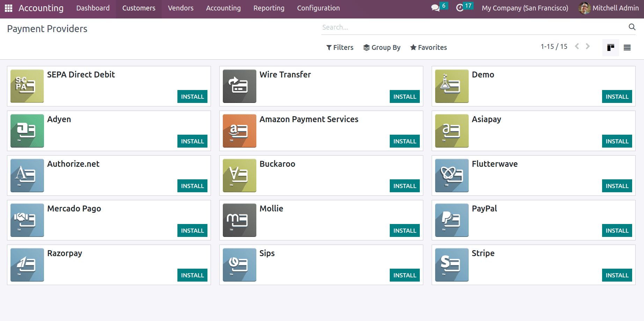Open the Adyen provider icon
The height and width of the screenshot is (321, 644).
click(x=27, y=131)
